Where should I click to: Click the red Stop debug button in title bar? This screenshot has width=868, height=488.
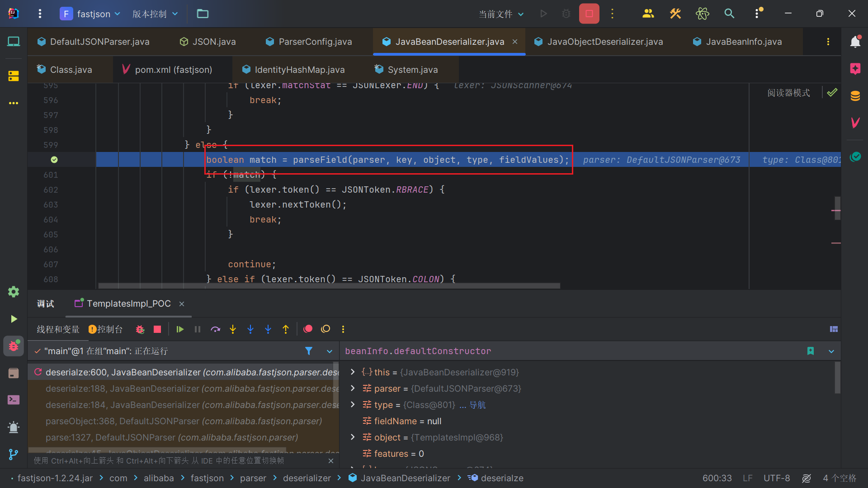click(x=589, y=14)
